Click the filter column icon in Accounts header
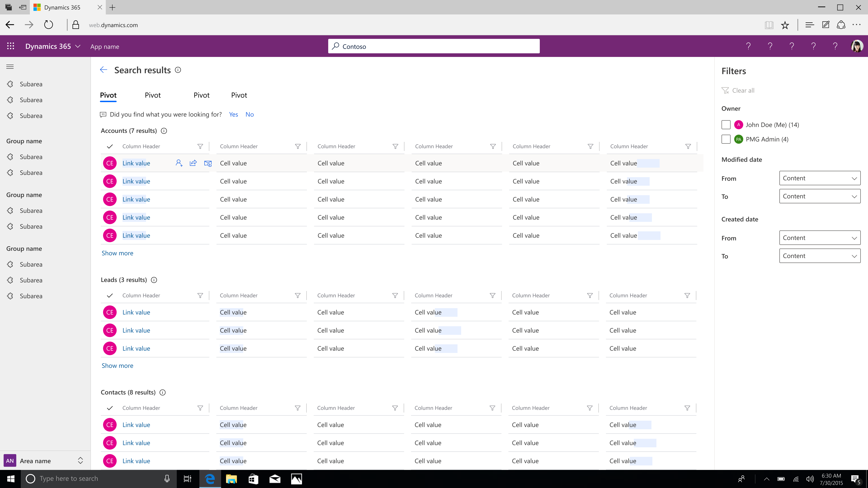This screenshot has height=488, width=868. [x=200, y=145]
